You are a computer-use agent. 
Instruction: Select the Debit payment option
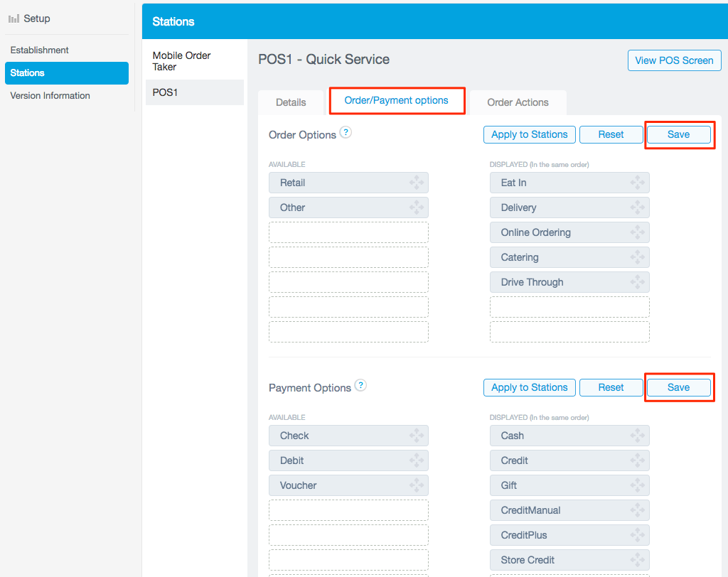[x=348, y=460]
